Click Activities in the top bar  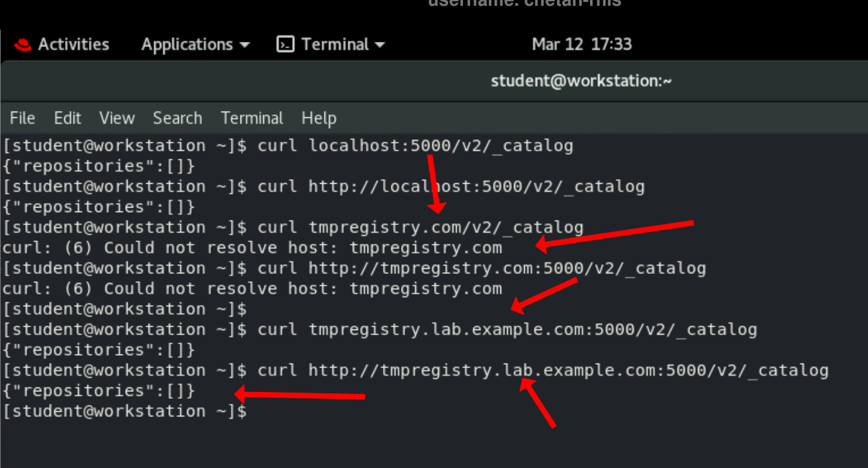point(73,44)
